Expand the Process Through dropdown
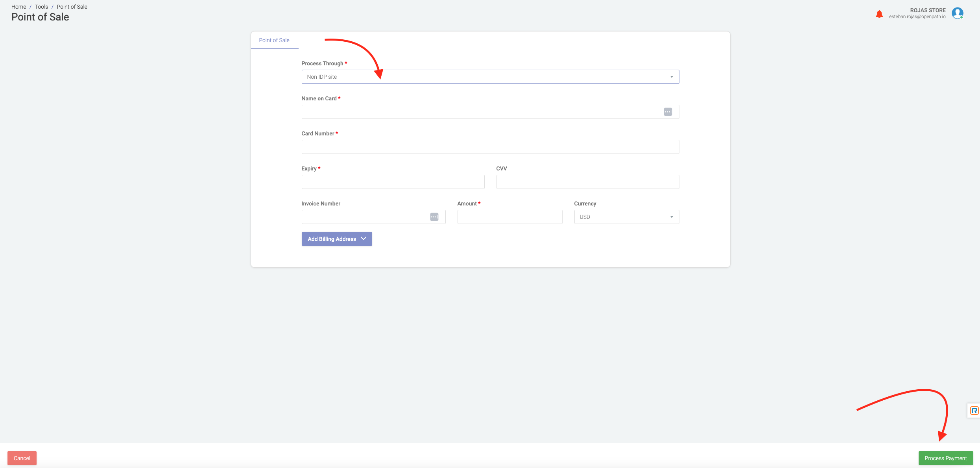Image resolution: width=980 pixels, height=468 pixels. (x=490, y=77)
